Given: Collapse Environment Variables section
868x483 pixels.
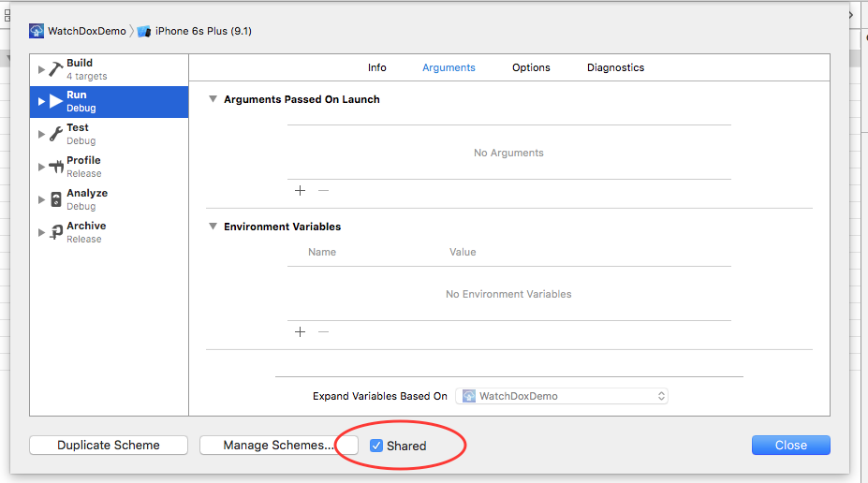Looking at the screenshot, I should coord(213,227).
